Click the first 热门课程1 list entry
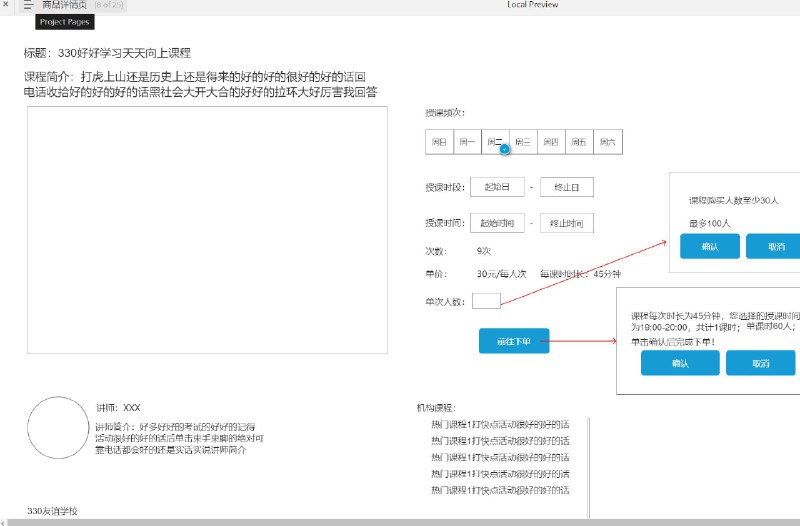Image resolution: width=800 pixels, height=526 pixels. 500,424
